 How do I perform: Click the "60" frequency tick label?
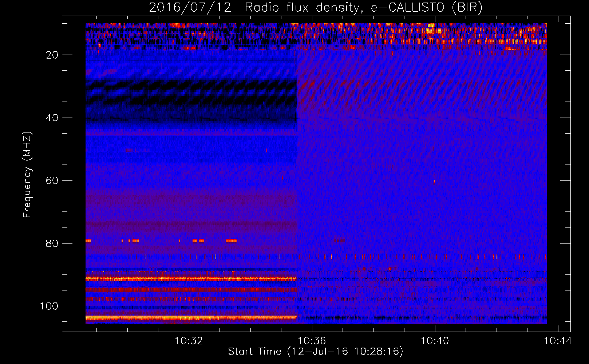point(52,181)
